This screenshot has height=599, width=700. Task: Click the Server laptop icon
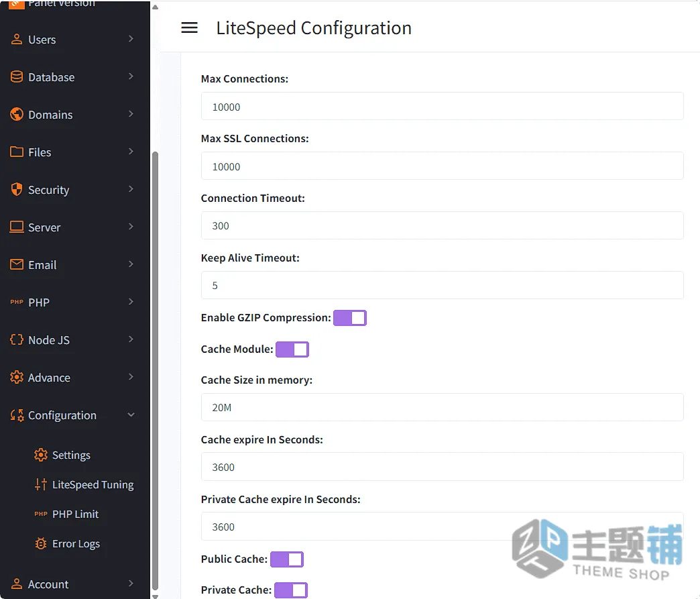(x=17, y=227)
